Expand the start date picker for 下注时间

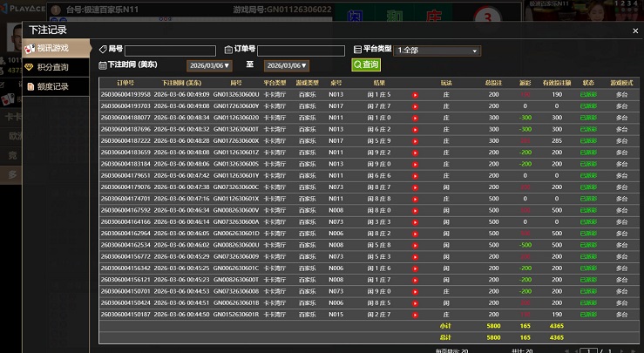pos(210,65)
